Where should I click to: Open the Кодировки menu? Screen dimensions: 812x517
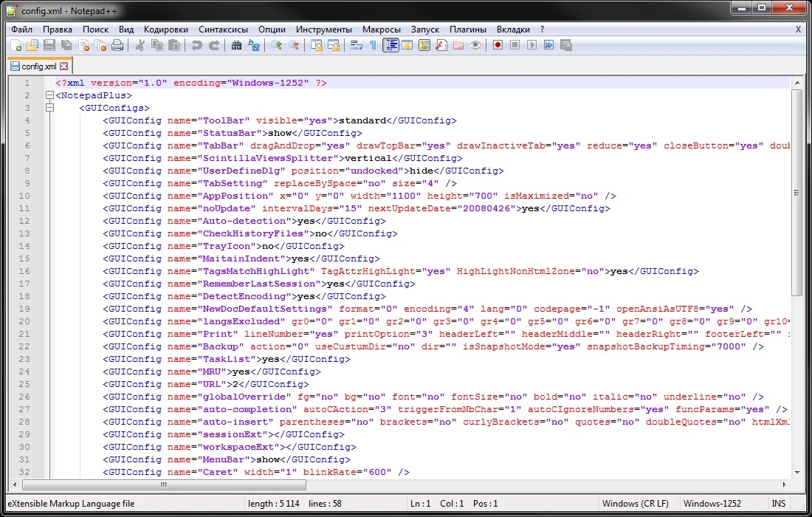166,30
